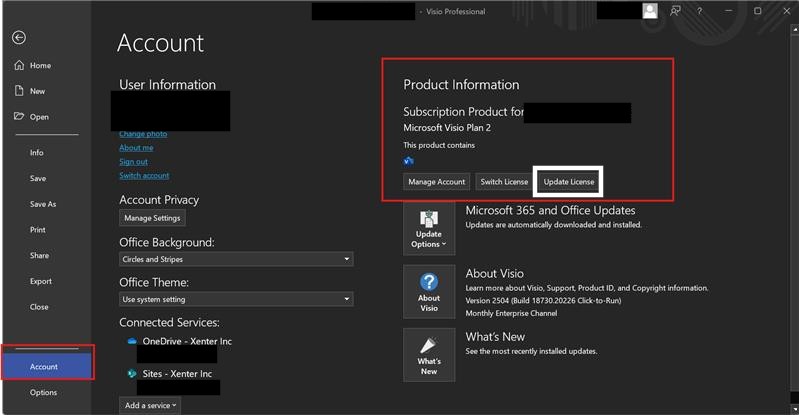Click the OneDrive cloud icon
The width and height of the screenshot is (799, 415).
point(132,341)
